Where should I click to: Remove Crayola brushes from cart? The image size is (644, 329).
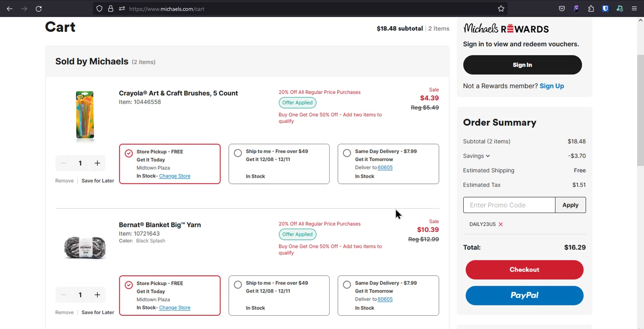pyautogui.click(x=64, y=181)
